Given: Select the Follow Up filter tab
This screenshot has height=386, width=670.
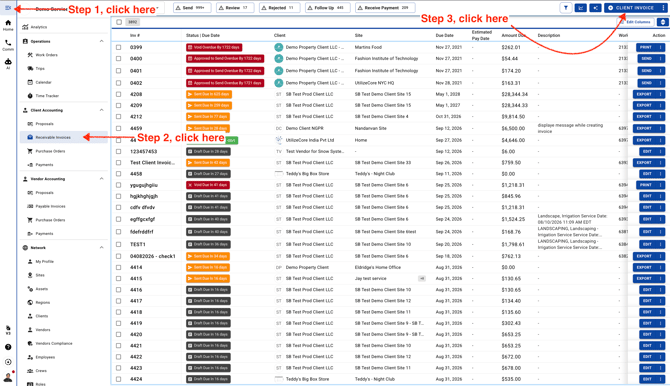Looking at the screenshot, I should coord(328,8).
